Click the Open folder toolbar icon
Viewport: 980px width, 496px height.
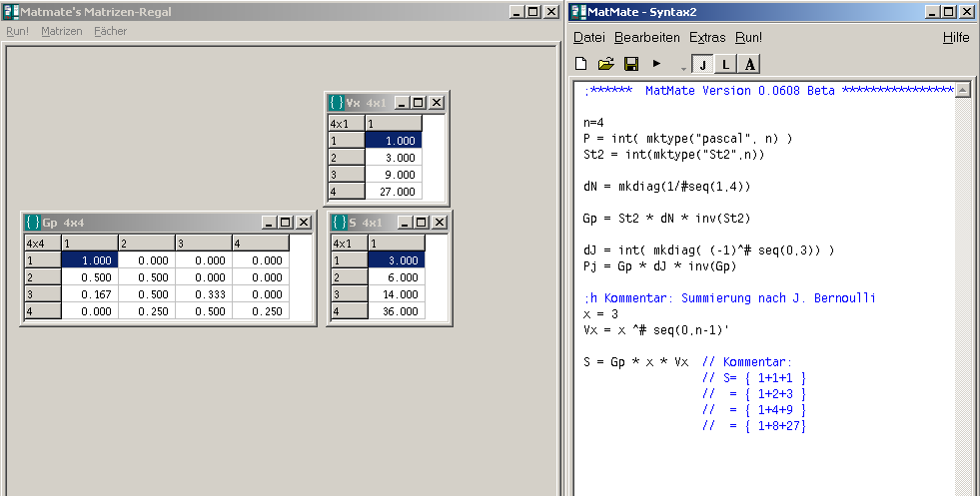click(x=605, y=64)
